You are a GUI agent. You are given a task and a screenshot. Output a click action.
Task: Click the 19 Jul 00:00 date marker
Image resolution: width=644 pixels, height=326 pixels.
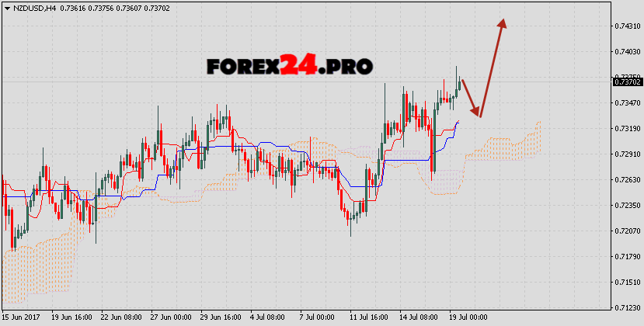coord(468,317)
